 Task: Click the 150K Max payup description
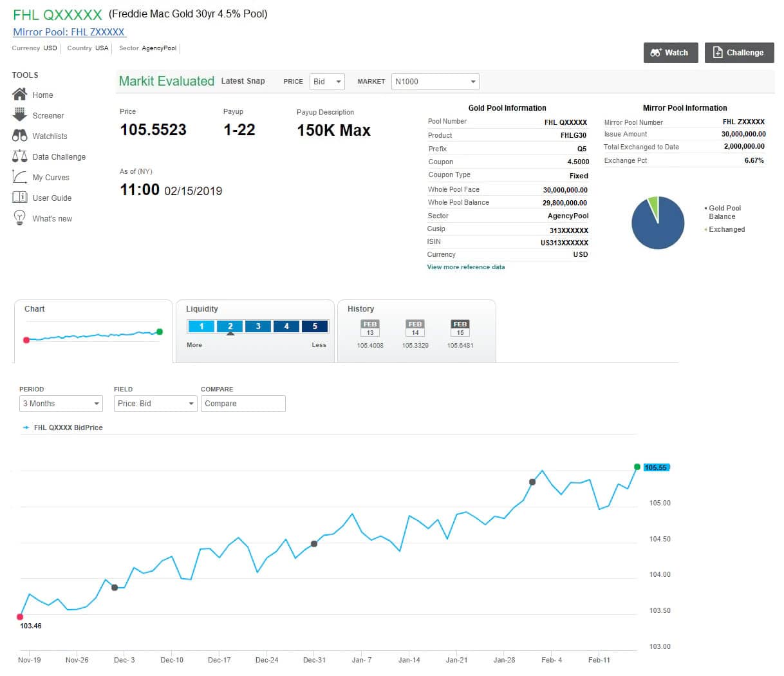(333, 130)
